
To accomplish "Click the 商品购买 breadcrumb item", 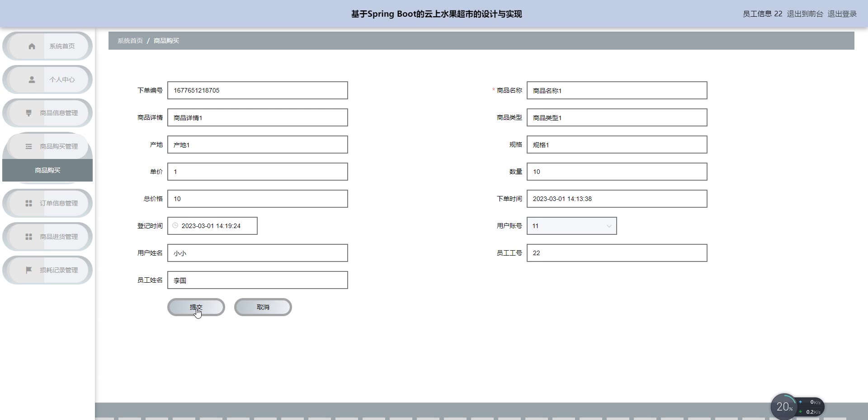I will pyautogui.click(x=166, y=41).
